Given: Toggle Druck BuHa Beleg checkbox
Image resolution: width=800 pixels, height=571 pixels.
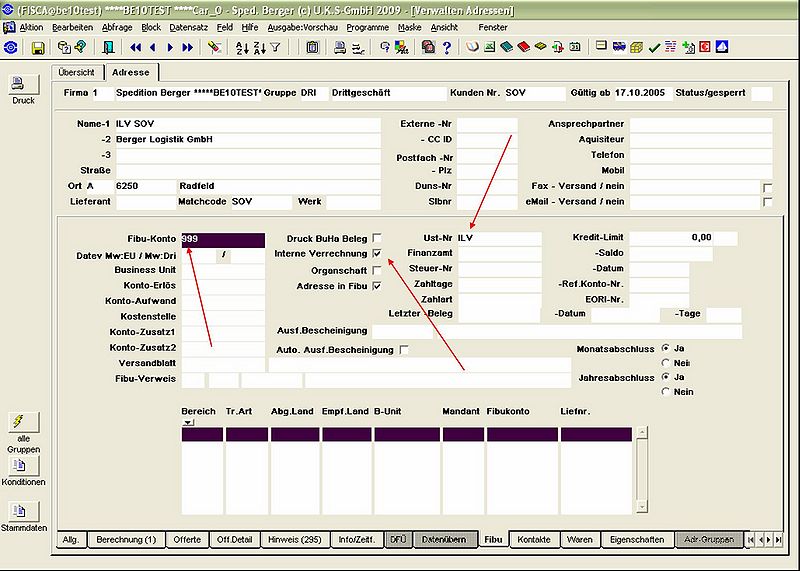Looking at the screenshot, I should click(377, 238).
